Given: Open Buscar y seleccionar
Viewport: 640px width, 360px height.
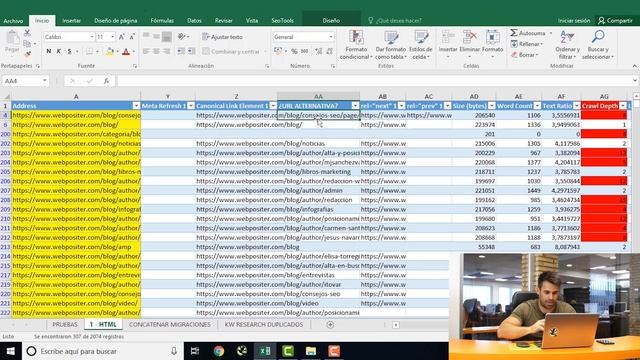Looking at the screenshot, I should coord(598,45).
